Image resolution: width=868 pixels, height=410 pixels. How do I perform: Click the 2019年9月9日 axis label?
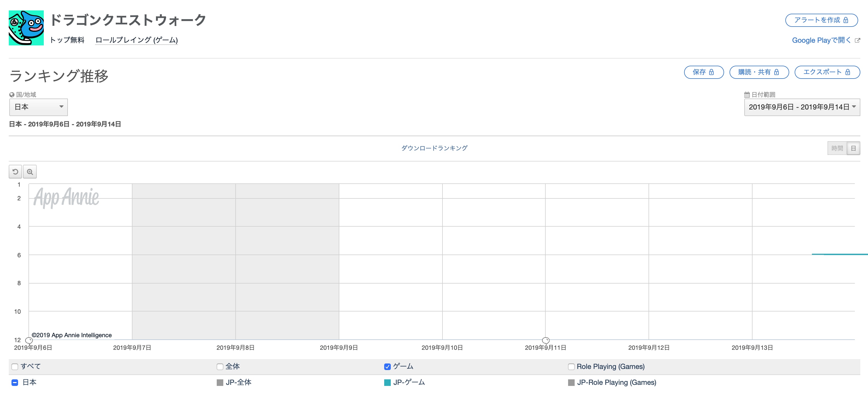click(x=339, y=348)
